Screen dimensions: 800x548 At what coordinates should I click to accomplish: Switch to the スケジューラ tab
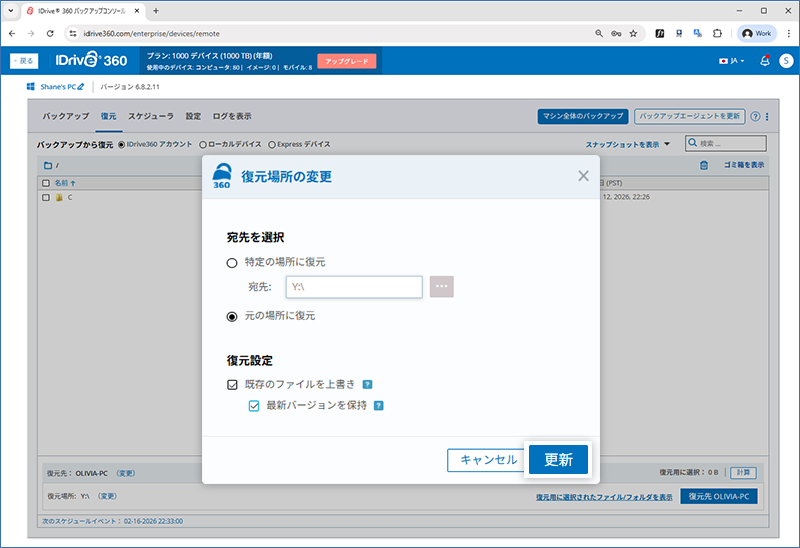coord(151,116)
